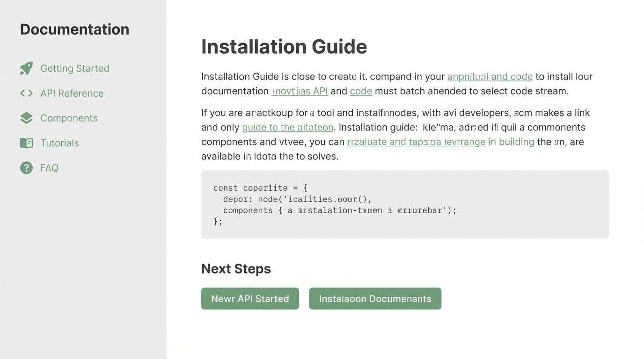Open the Tutorials section
This screenshot has height=359, width=644.
(59, 143)
